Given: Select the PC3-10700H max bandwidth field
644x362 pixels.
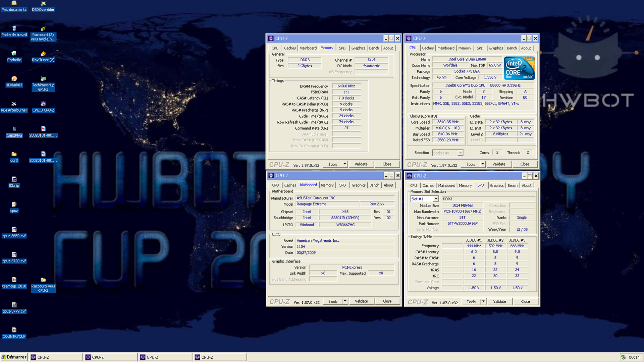Looking at the screenshot, I should coord(462,212).
